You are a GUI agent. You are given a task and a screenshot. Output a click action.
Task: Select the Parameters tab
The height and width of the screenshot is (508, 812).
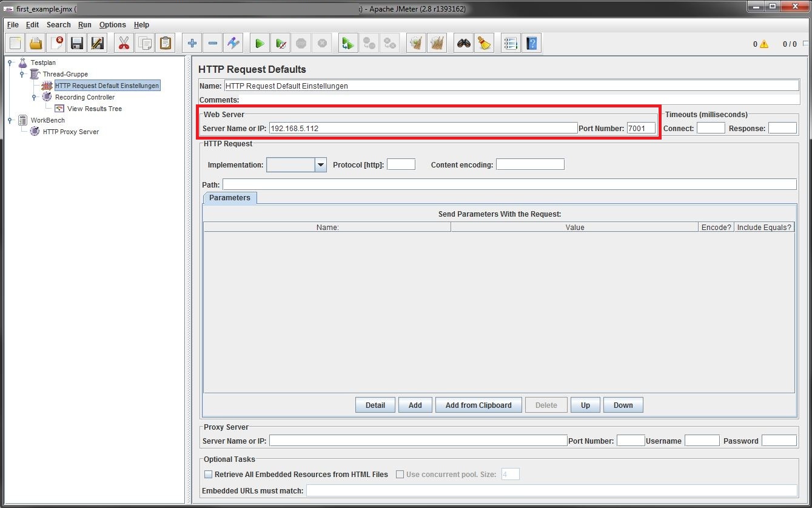tap(230, 198)
